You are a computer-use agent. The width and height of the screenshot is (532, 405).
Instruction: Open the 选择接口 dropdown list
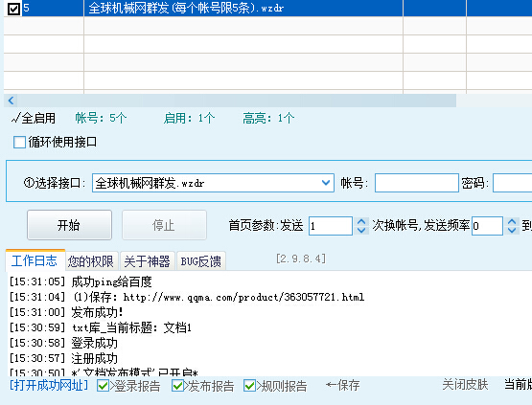(325, 183)
